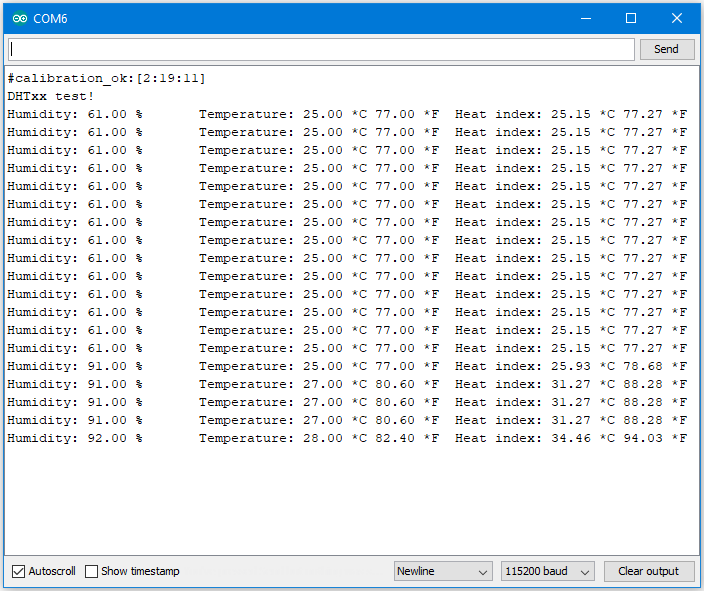The height and width of the screenshot is (591, 704).
Task: Click the #calibration_ok output line
Action: click(x=106, y=78)
